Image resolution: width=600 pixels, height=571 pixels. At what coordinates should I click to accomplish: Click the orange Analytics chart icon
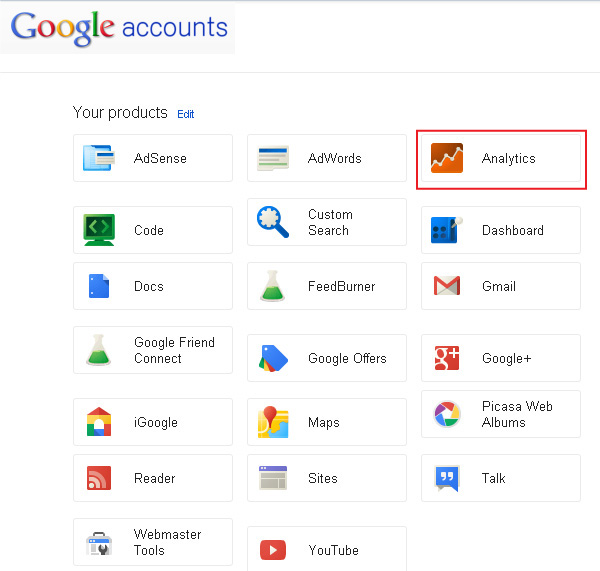pos(447,158)
